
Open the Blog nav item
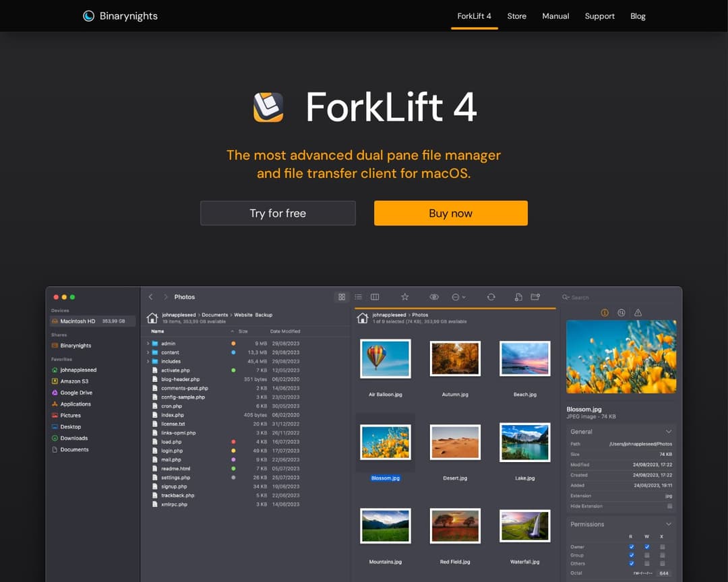638,16
